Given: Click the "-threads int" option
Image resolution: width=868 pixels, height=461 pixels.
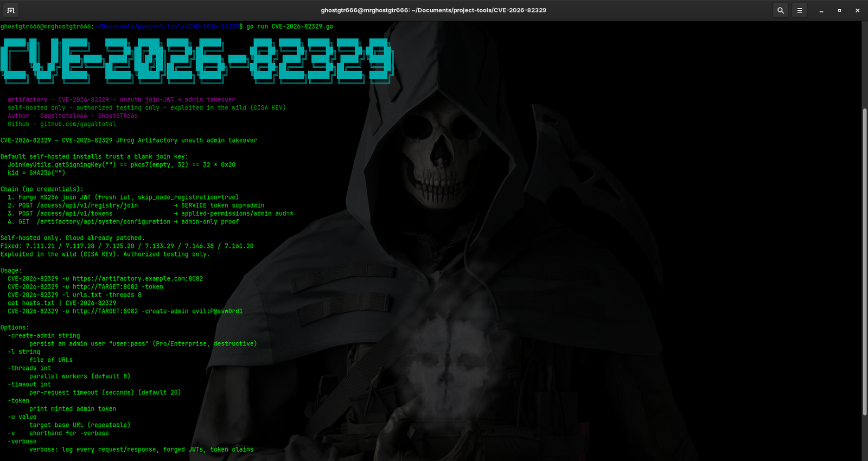Looking at the screenshot, I should click(29, 368).
